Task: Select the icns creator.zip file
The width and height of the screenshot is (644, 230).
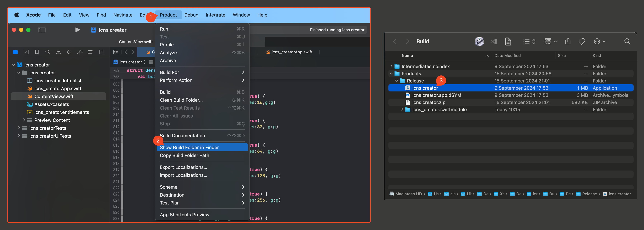Action: coord(429,102)
